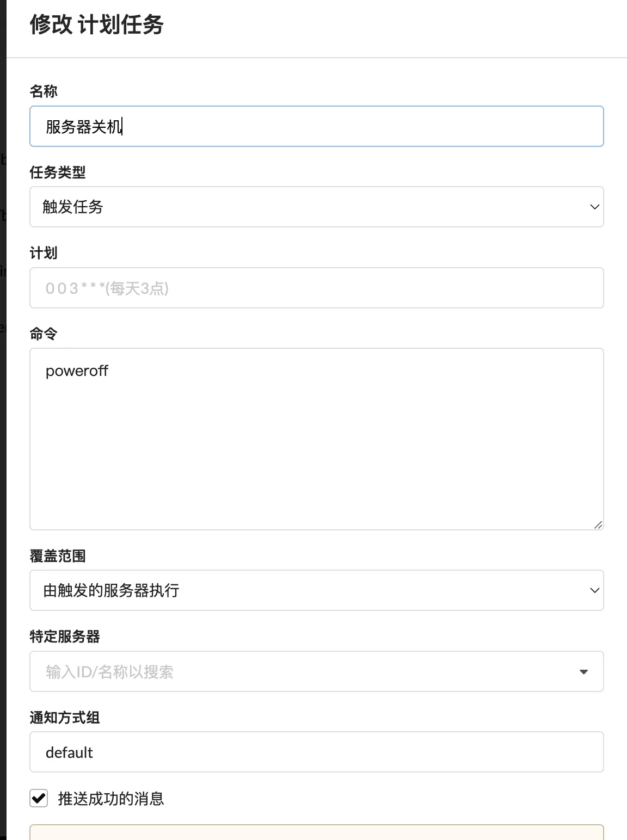Click the 修改 计划任务 dialog title

click(97, 24)
